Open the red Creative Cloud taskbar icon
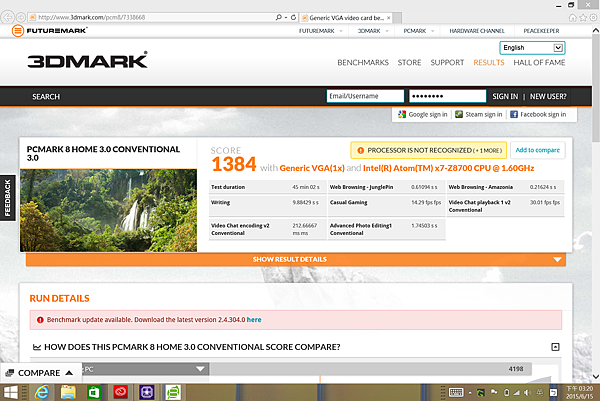 tap(120, 392)
